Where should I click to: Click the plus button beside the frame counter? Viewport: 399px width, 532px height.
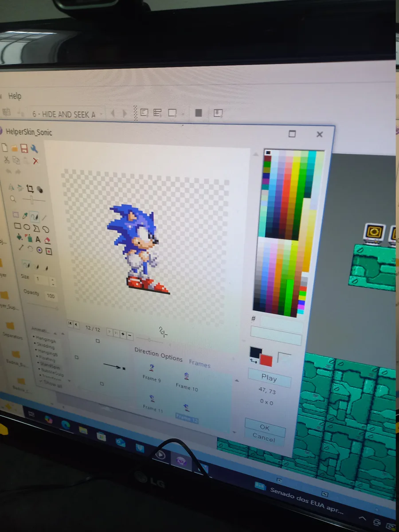[x=123, y=334]
